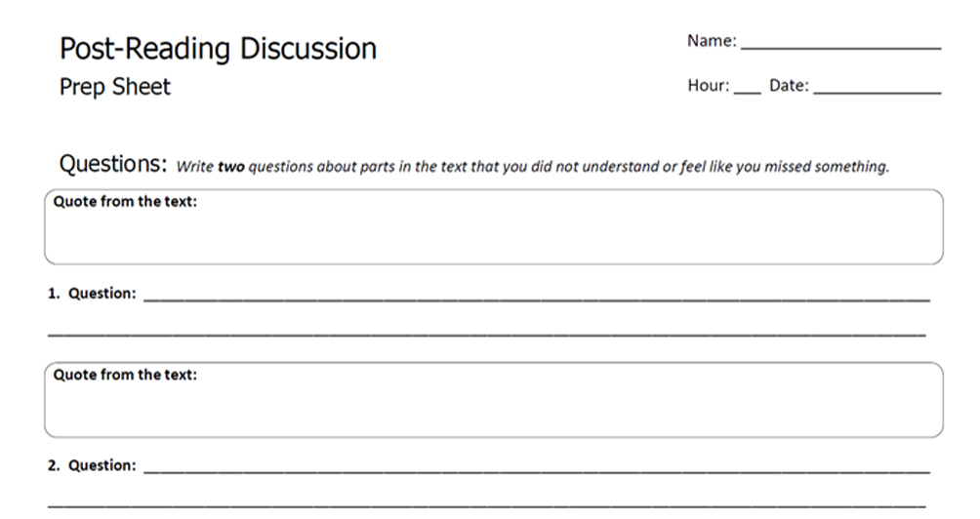Click inside the second quote box
The image size is (980, 519).
[x=493, y=410]
